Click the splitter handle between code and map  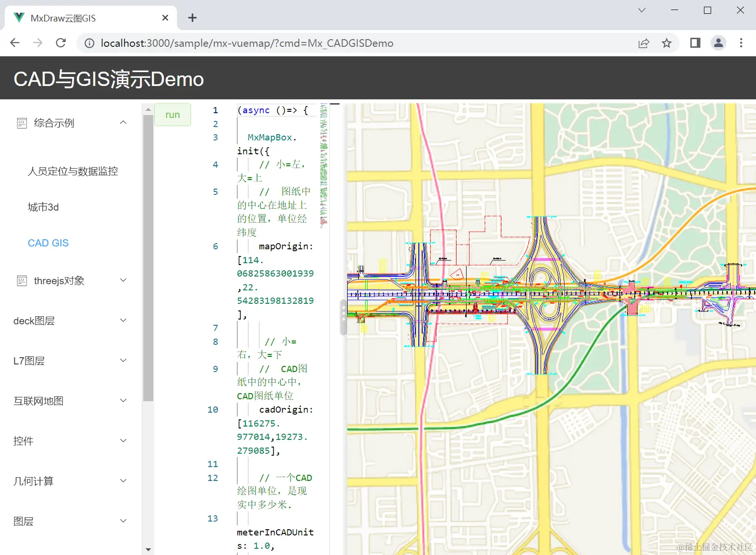343,317
